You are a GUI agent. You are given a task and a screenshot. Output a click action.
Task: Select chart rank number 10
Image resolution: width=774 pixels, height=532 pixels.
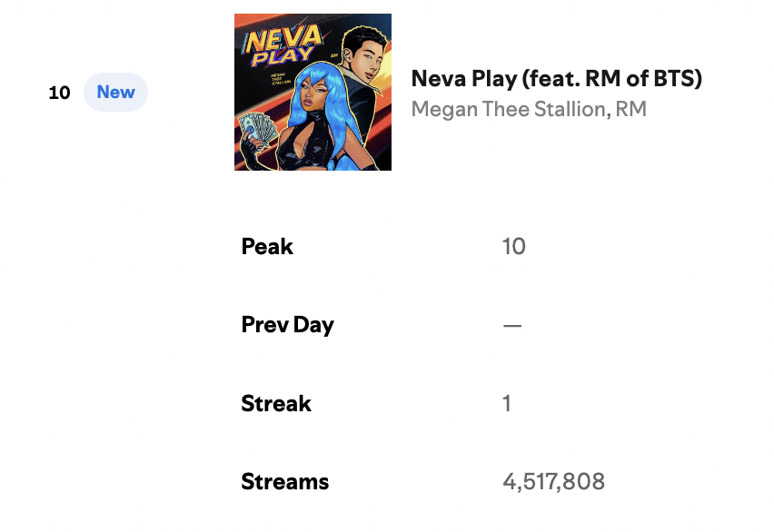(x=60, y=93)
